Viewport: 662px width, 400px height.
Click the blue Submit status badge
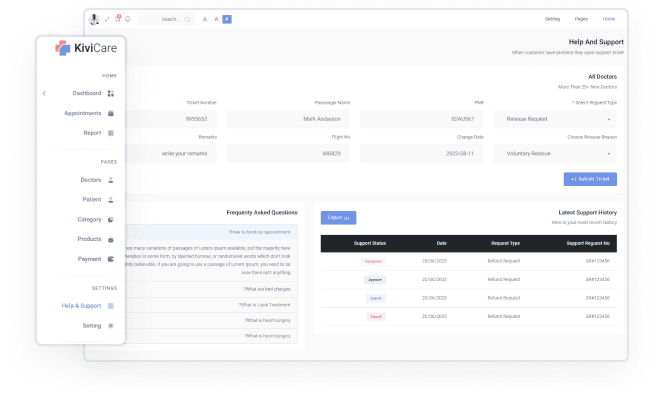click(x=376, y=298)
